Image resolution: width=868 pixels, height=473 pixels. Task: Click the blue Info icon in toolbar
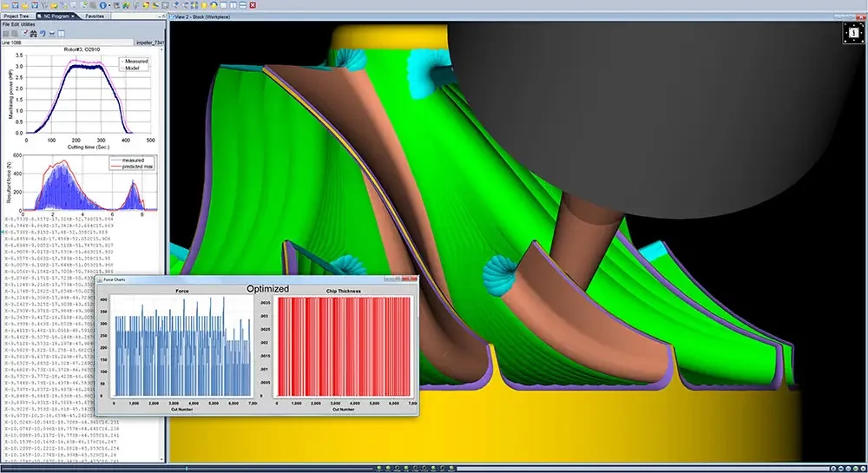click(102, 5)
